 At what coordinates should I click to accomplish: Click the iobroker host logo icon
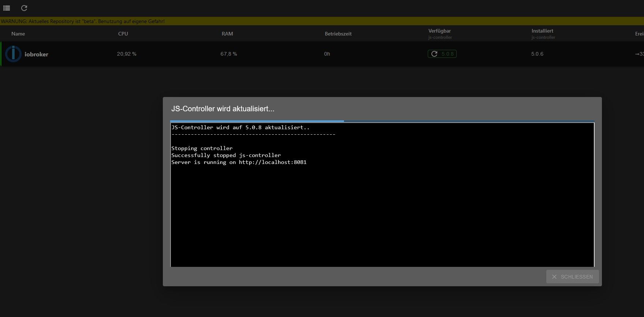point(13,54)
